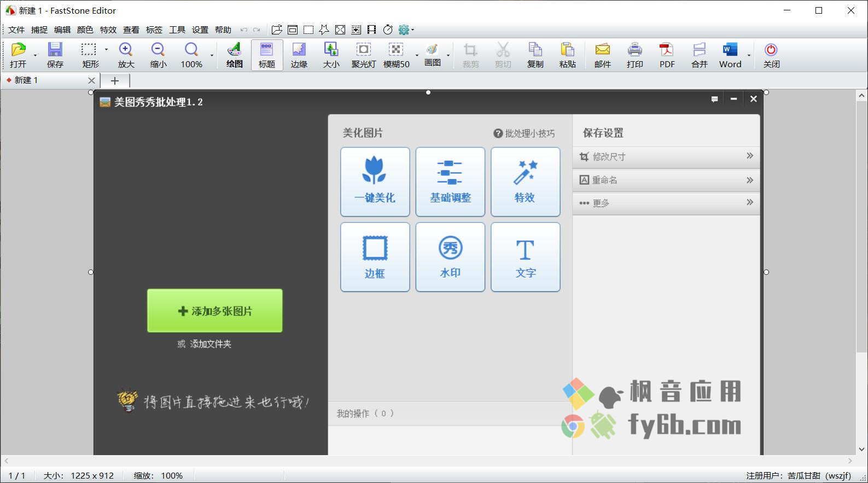Click the green 添加多张图片 button
The width and height of the screenshot is (868, 483).
[215, 311]
